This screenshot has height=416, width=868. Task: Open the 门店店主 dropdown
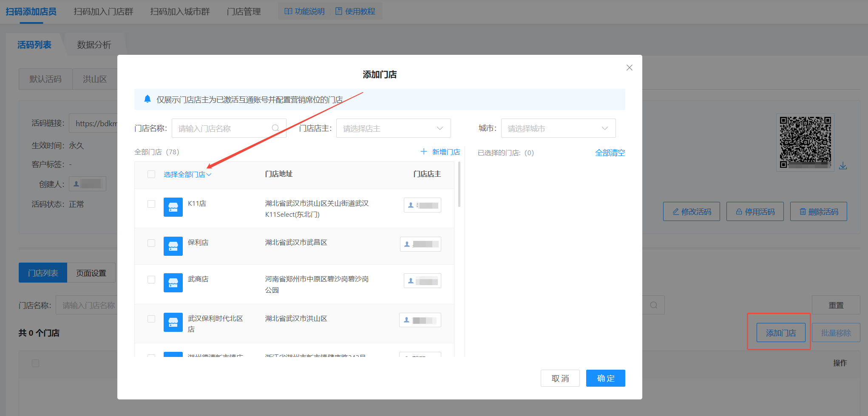394,128
